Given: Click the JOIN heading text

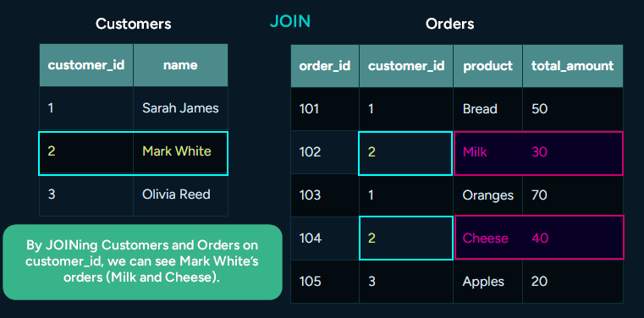Looking at the screenshot, I should pos(290,21).
